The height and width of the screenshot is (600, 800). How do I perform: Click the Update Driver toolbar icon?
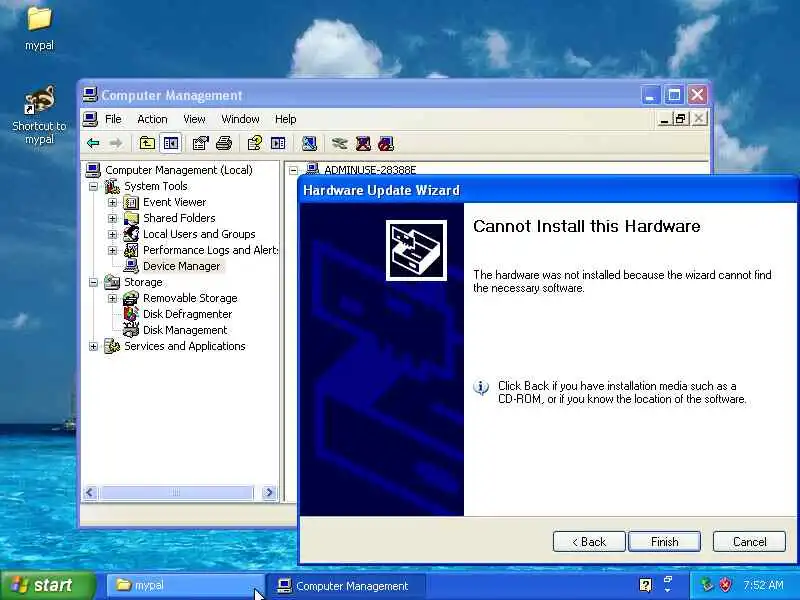340,143
